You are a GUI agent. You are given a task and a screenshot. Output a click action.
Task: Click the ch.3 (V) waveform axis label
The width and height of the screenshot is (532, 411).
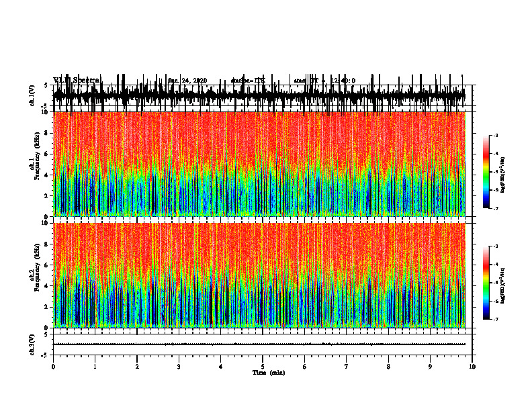[x=32, y=345]
